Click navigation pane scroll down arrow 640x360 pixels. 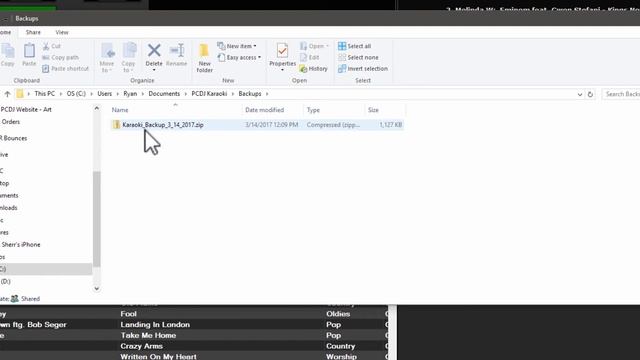click(x=96, y=289)
